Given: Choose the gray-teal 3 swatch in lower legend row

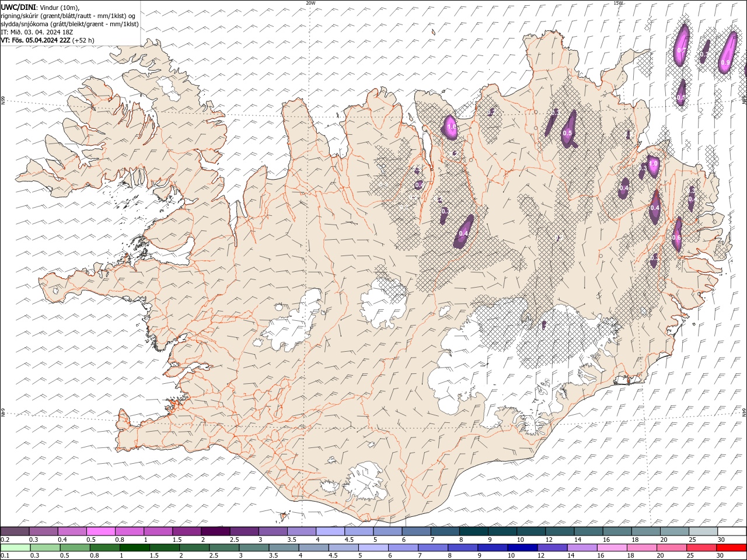Looking at the screenshot, I should pos(254,548).
